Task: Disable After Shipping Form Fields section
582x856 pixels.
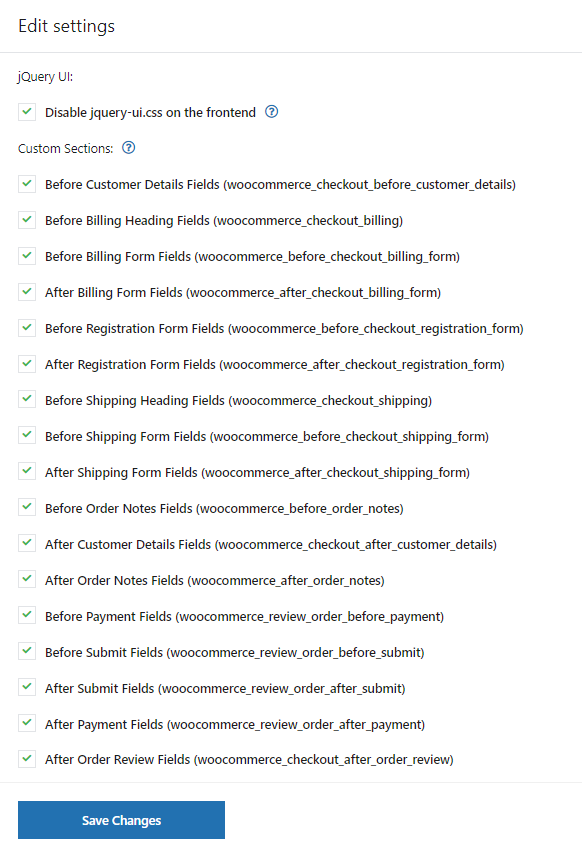Action: [x=27, y=472]
